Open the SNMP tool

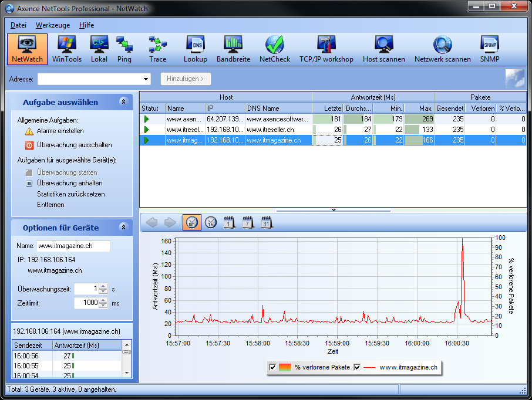click(490, 49)
